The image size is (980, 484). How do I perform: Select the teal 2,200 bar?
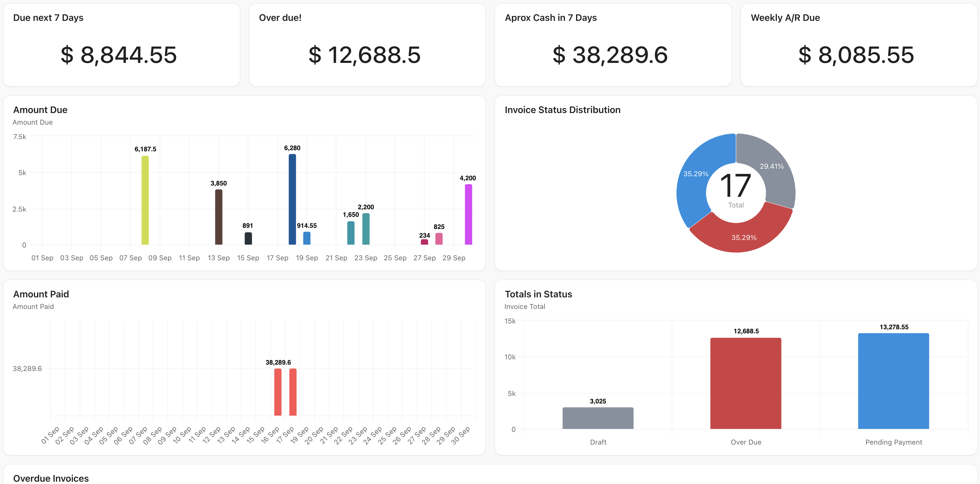pyautogui.click(x=366, y=229)
